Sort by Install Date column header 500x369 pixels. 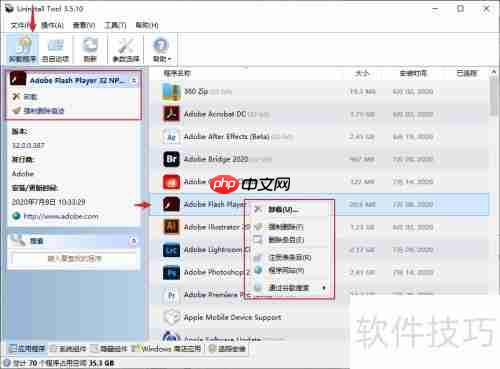[413, 73]
